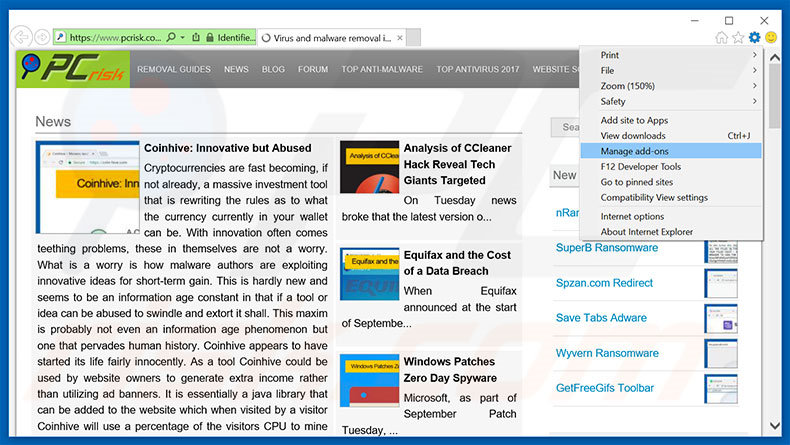Viewport: 790px width, 445px height.
Task: Open Equifax and the Cost article headline
Action: pyautogui.click(x=457, y=263)
